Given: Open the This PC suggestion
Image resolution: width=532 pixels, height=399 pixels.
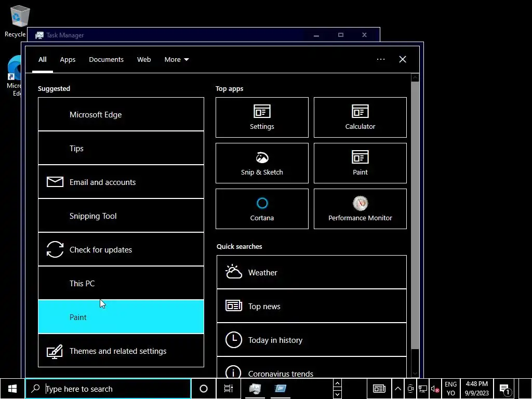Looking at the screenshot, I should pos(121,283).
